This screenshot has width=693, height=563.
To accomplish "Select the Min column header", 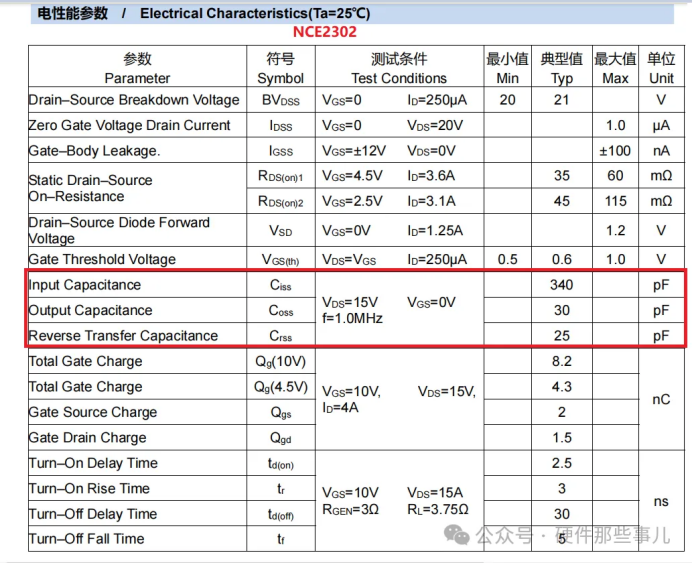I will [x=507, y=67].
